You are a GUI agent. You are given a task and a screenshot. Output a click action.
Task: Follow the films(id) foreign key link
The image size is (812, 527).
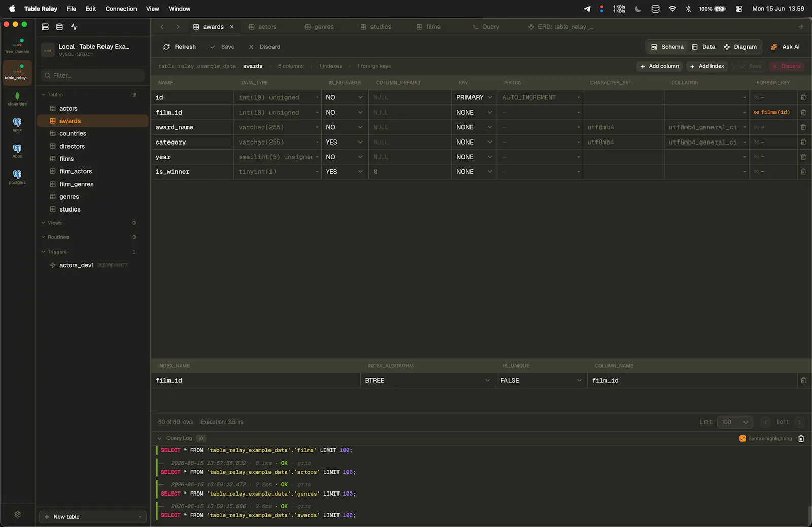(772, 112)
